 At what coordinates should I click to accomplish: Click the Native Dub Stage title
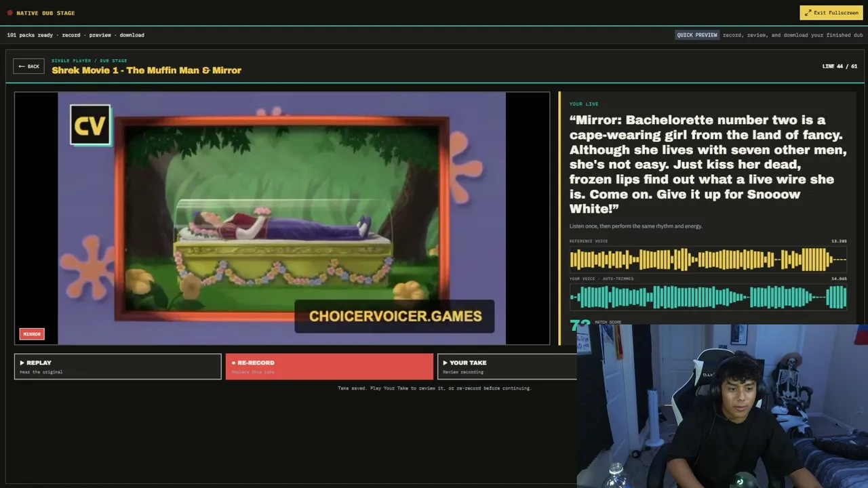45,13
